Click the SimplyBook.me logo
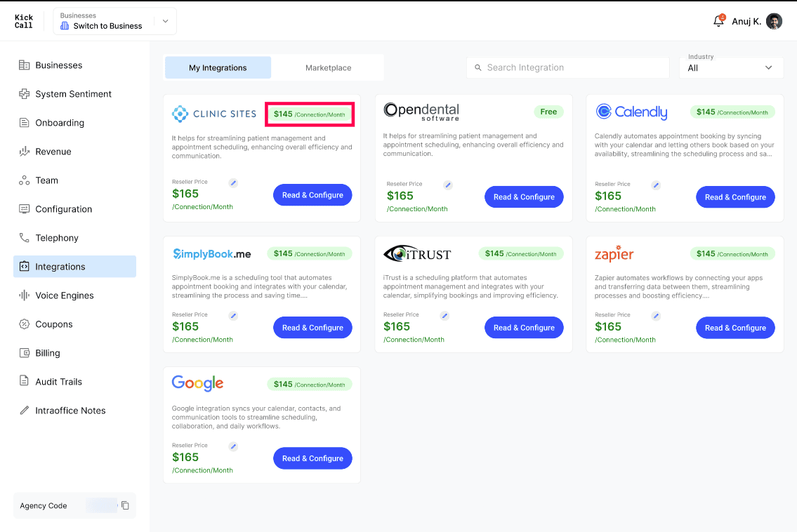797x532 pixels. pyautogui.click(x=212, y=254)
